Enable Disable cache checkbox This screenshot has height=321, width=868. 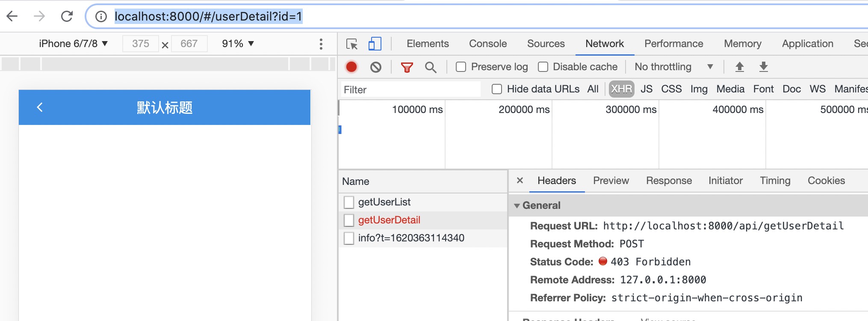coord(543,67)
